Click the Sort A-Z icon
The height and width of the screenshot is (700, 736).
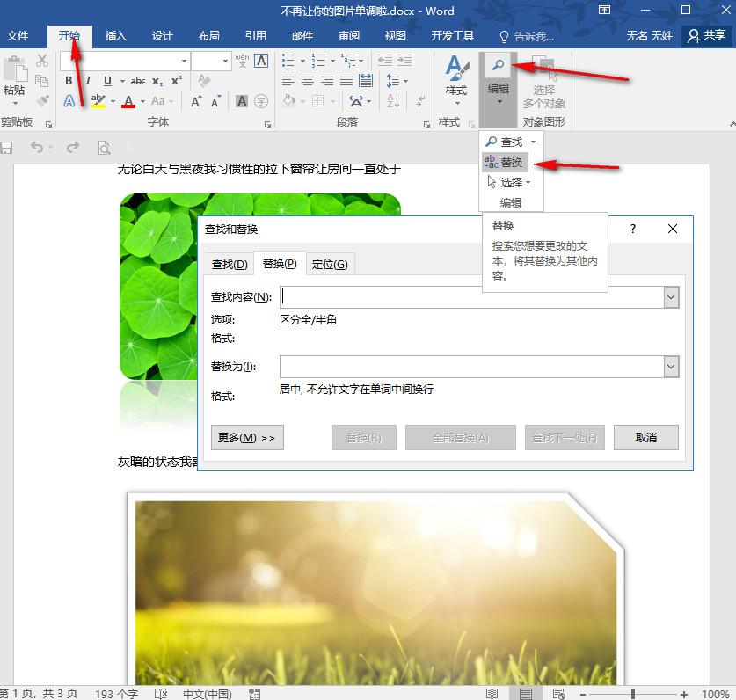coord(393,101)
